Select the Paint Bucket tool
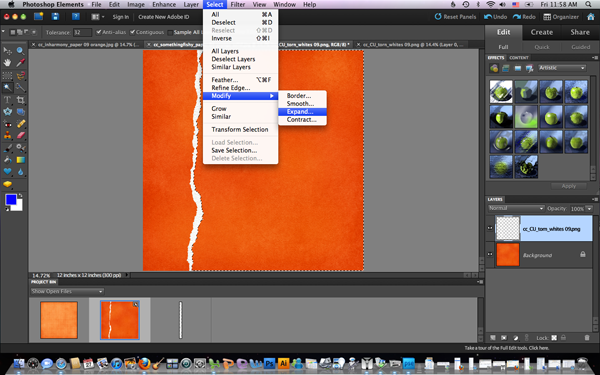 [7, 160]
